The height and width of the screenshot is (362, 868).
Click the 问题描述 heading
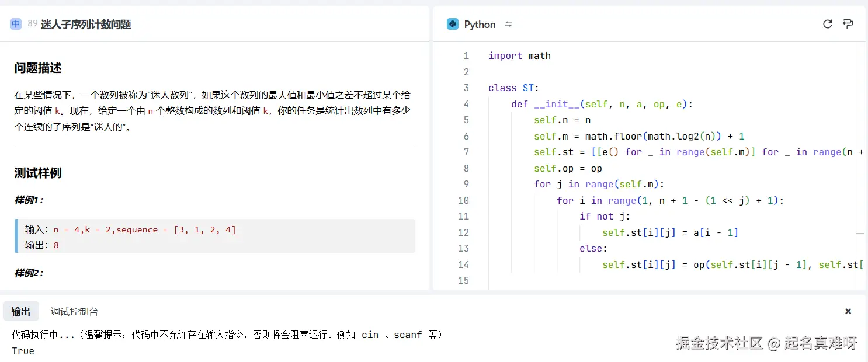pos(38,68)
